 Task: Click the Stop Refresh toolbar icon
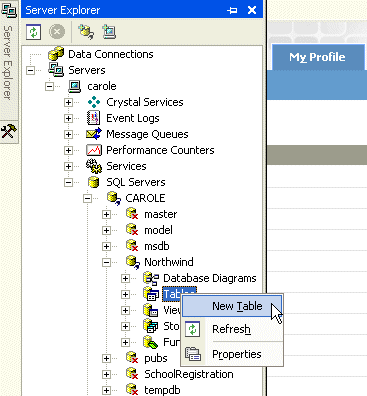[57, 32]
